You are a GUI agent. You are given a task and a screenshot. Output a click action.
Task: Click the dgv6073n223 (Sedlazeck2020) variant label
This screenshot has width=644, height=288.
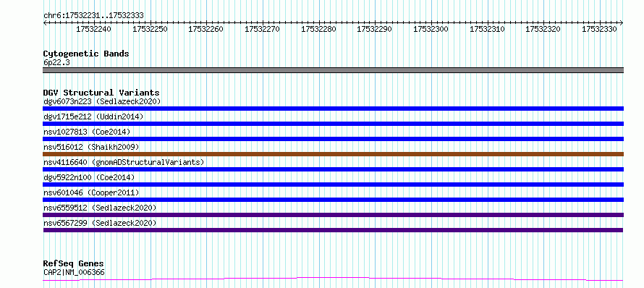pyautogui.click(x=102, y=101)
